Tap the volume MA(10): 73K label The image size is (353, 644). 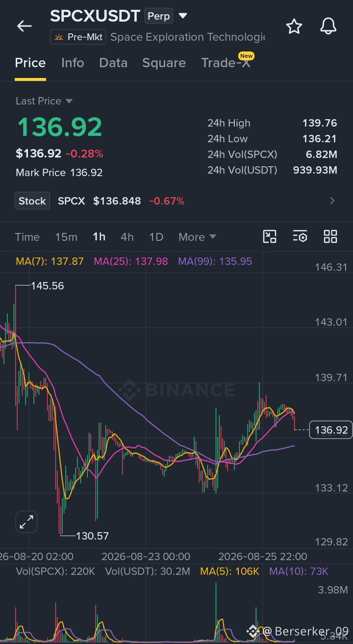(299, 571)
